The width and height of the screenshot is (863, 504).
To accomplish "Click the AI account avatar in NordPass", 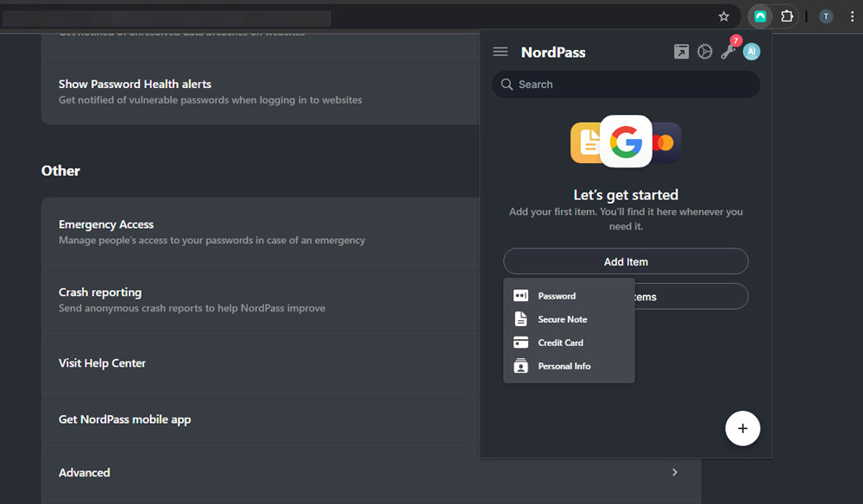I will point(752,52).
